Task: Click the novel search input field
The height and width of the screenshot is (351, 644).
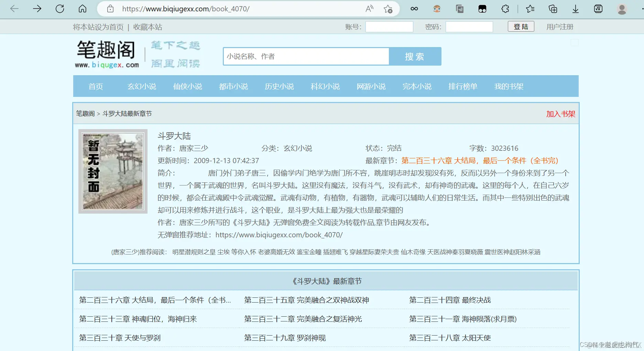Action: 305,56
